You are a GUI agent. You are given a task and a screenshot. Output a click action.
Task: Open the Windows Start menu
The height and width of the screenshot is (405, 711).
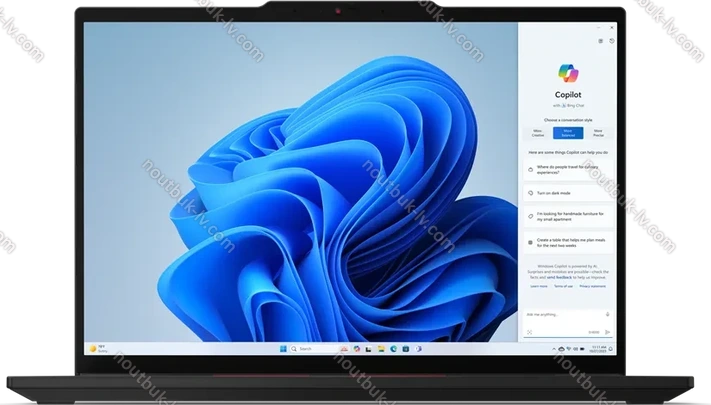click(282, 348)
